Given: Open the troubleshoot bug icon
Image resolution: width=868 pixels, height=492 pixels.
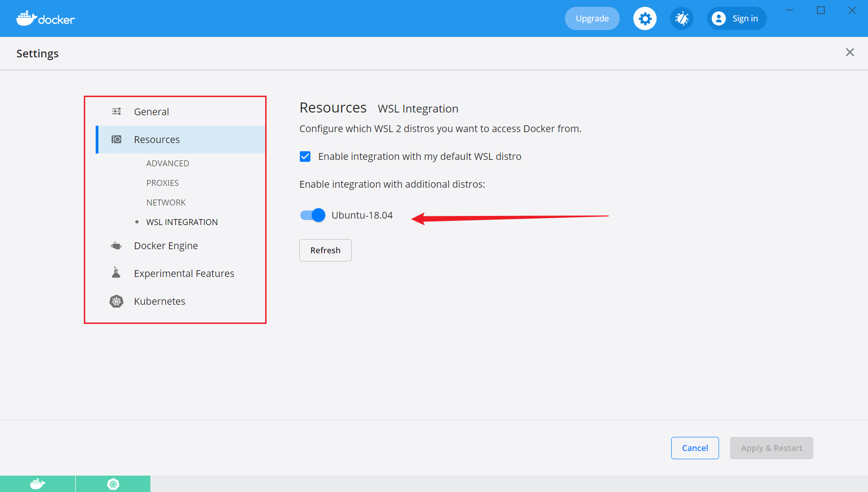Looking at the screenshot, I should [682, 19].
